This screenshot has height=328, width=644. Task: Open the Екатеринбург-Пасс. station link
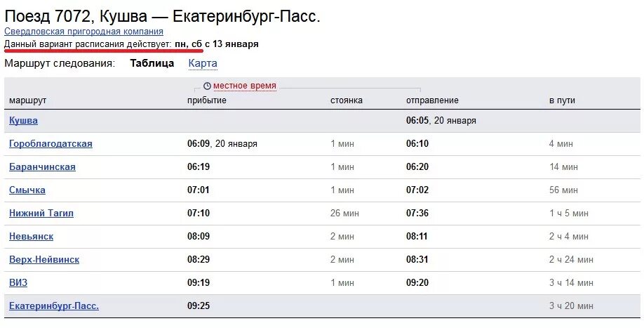pos(54,306)
